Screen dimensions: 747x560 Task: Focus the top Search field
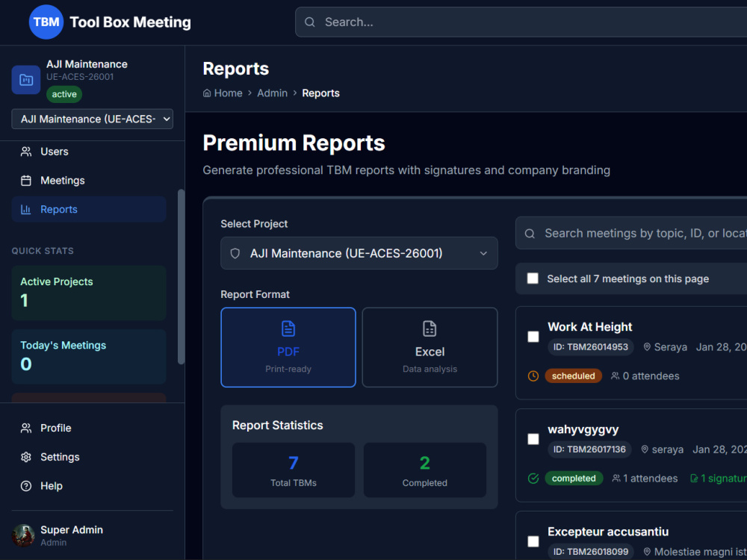click(521, 22)
